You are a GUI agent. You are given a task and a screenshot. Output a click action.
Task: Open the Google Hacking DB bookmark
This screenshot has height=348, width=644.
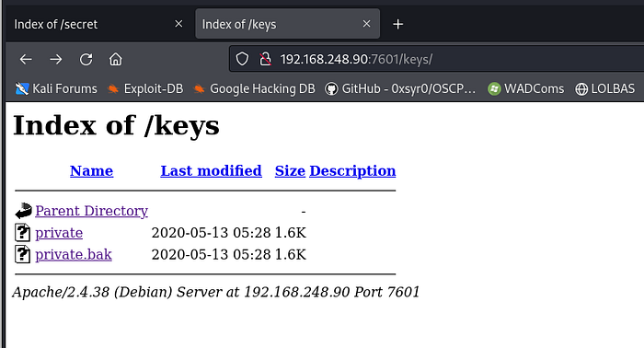(254, 88)
